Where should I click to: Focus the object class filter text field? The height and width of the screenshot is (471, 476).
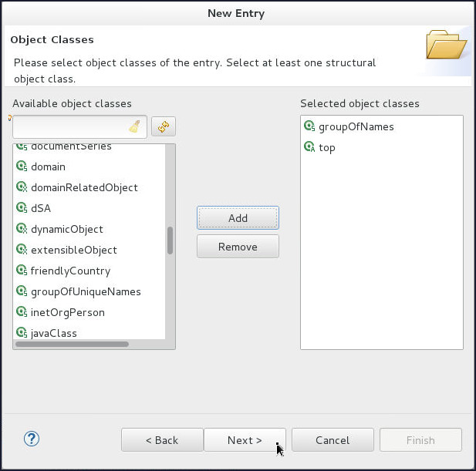tap(69, 127)
